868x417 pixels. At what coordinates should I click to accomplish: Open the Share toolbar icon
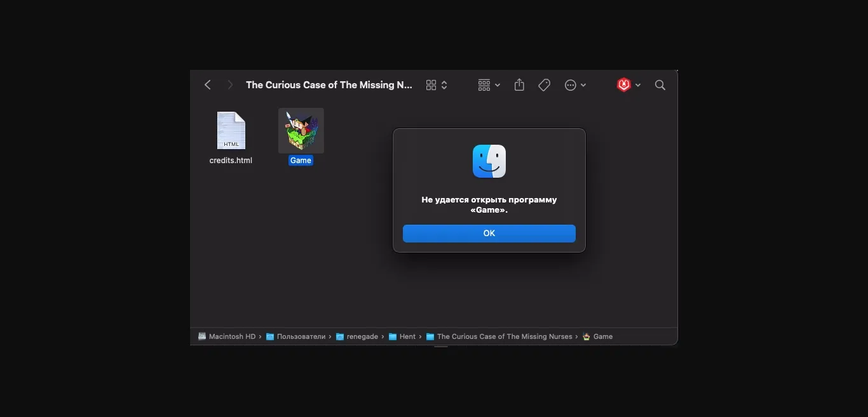[x=519, y=85]
